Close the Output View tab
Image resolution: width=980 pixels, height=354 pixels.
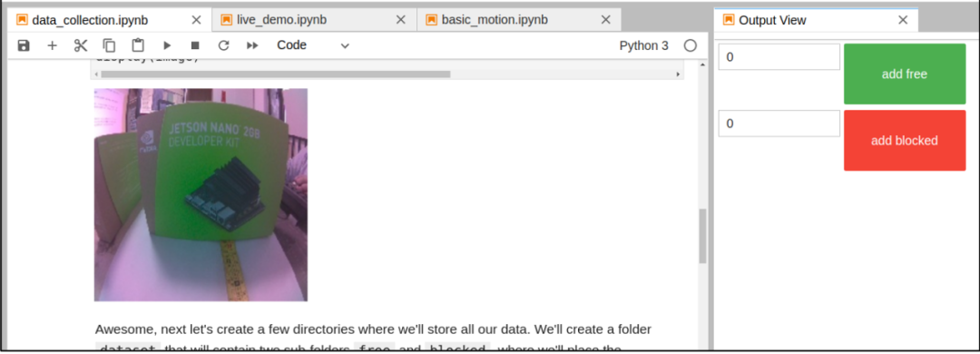[903, 20]
